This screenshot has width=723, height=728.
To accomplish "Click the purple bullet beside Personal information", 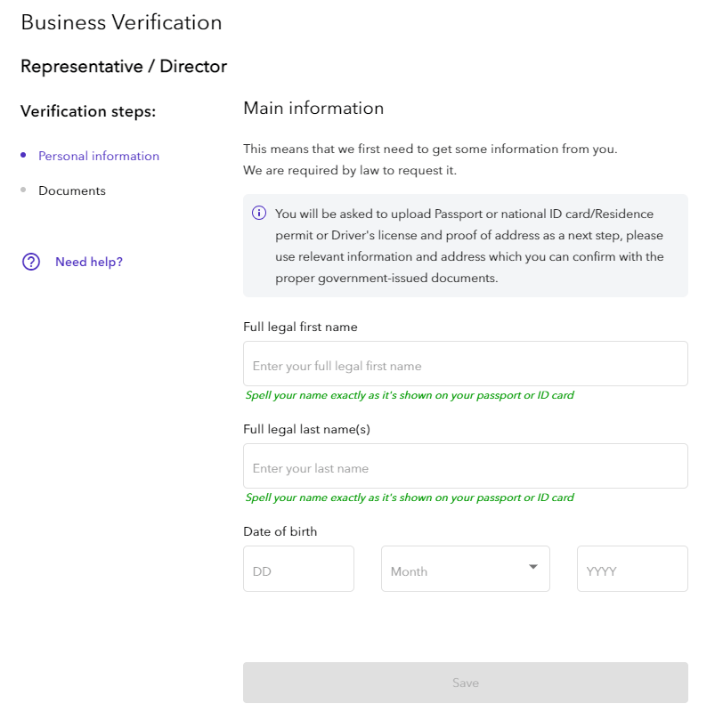I will tap(23, 155).
